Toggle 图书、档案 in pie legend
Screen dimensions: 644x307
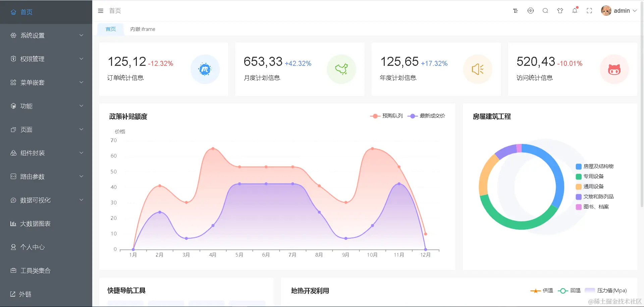(x=592, y=207)
